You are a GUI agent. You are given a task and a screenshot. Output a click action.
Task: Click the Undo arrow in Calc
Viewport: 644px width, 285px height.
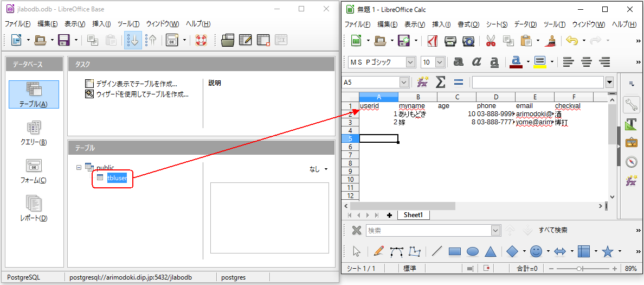click(x=572, y=41)
